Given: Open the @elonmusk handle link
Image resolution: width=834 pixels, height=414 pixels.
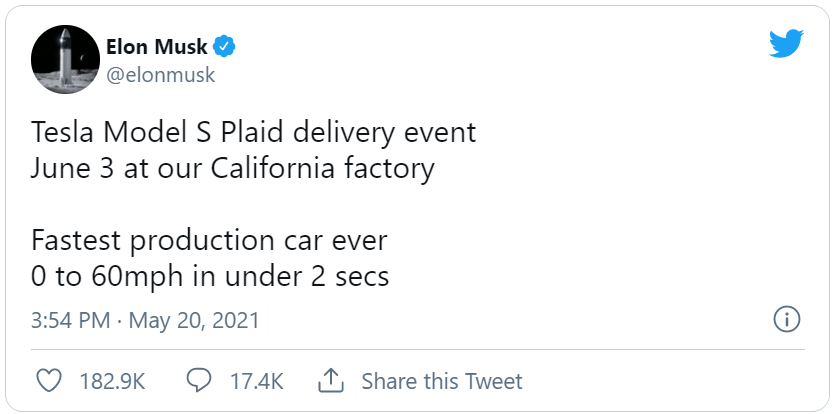Looking at the screenshot, I should pyautogui.click(x=160, y=75).
